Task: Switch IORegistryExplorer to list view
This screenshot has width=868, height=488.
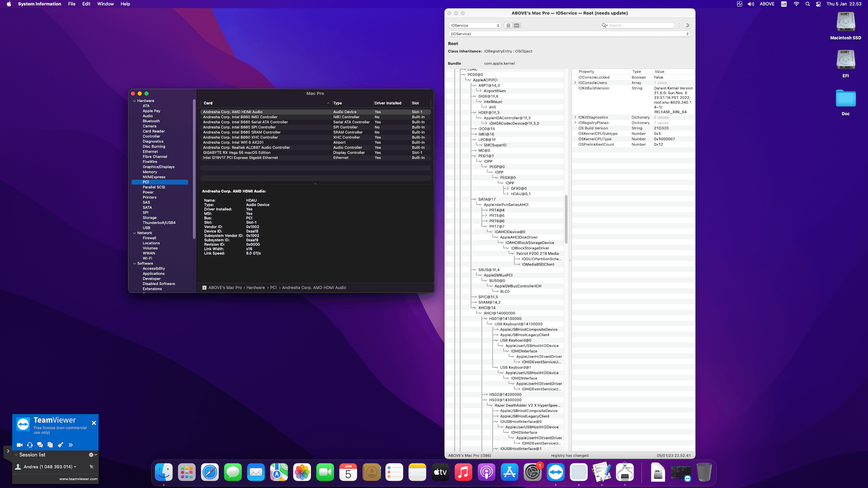Action: [x=509, y=26]
